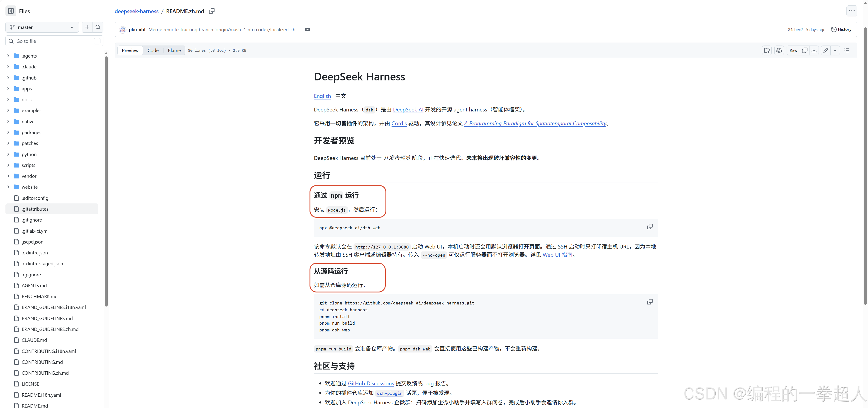Click the Go to file search field

[54, 41]
